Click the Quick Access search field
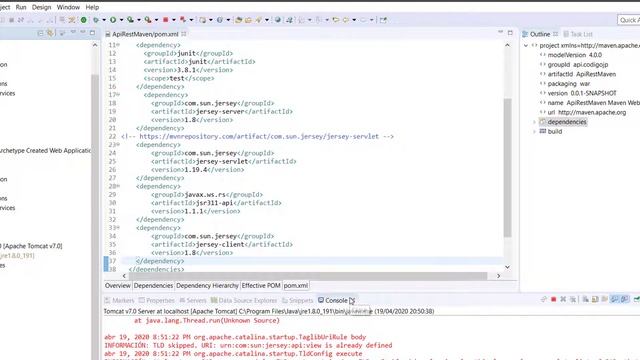The width and height of the screenshot is (640, 360). pyautogui.click(x=629, y=20)
